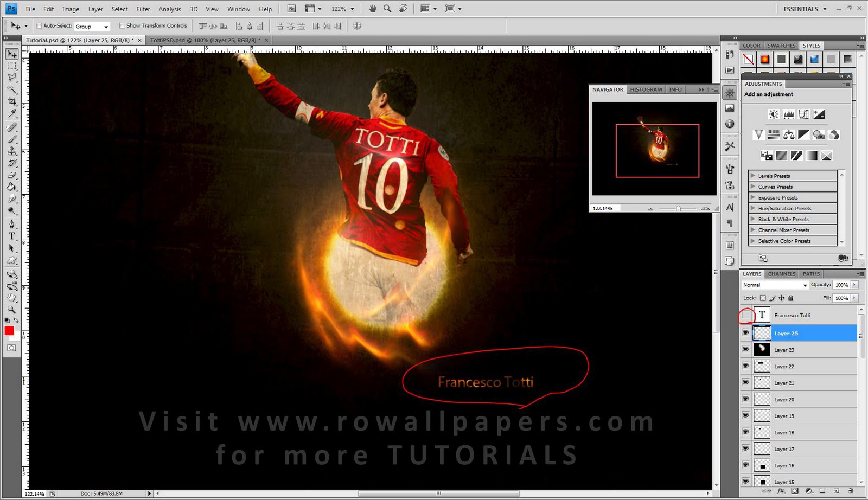Screen dimensions: 868x500
Task: Add a Brightness/Contrast adjustment
Action: [774, 114]
